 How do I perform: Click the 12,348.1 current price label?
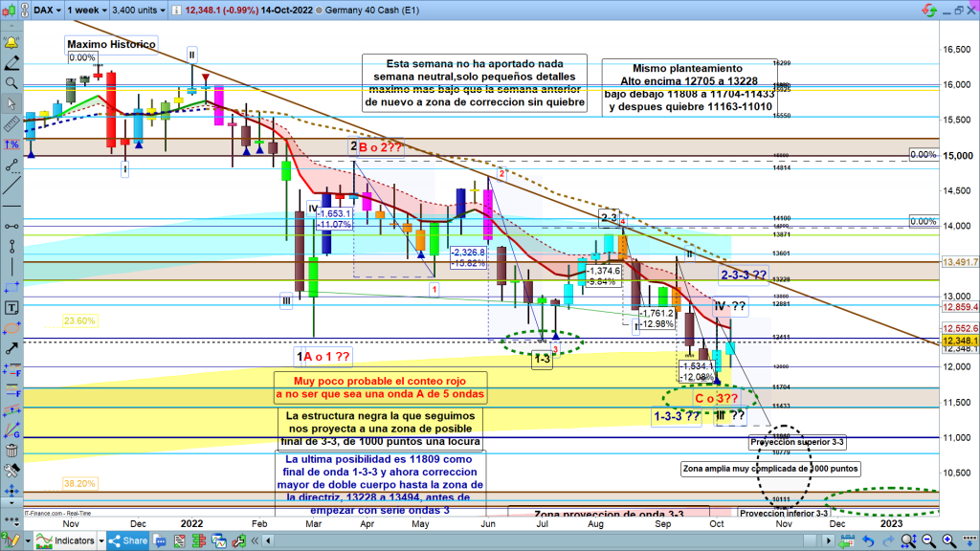click(958, 342)
